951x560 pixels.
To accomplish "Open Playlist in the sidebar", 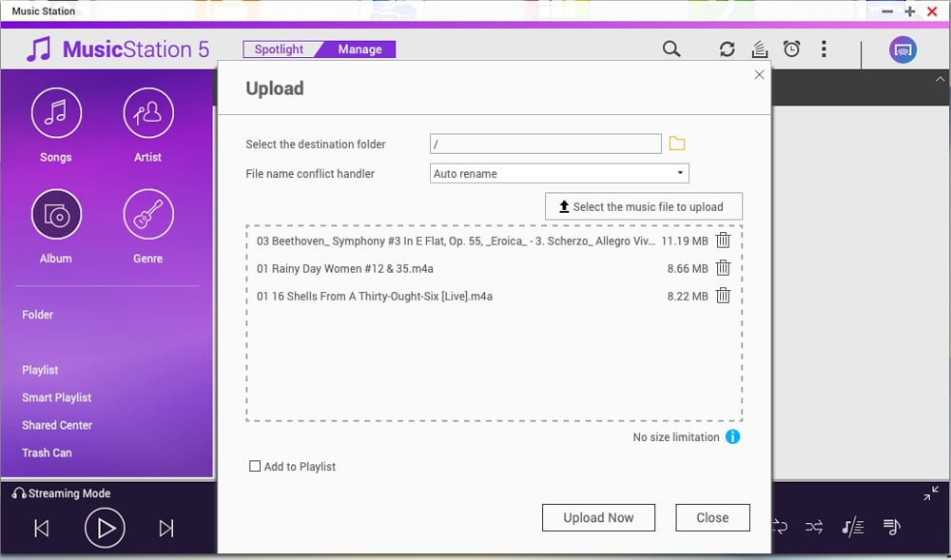I will [40, 370].
